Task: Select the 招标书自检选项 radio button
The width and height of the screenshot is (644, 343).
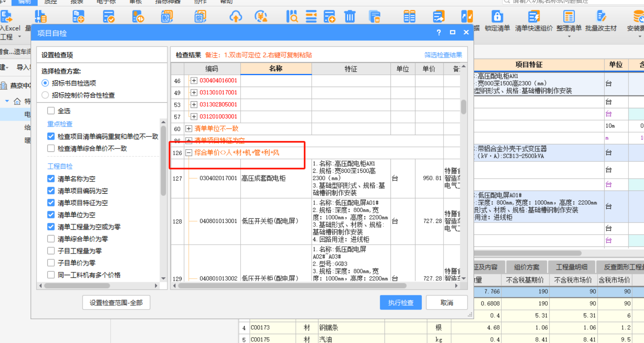Action: pos(45,83)
